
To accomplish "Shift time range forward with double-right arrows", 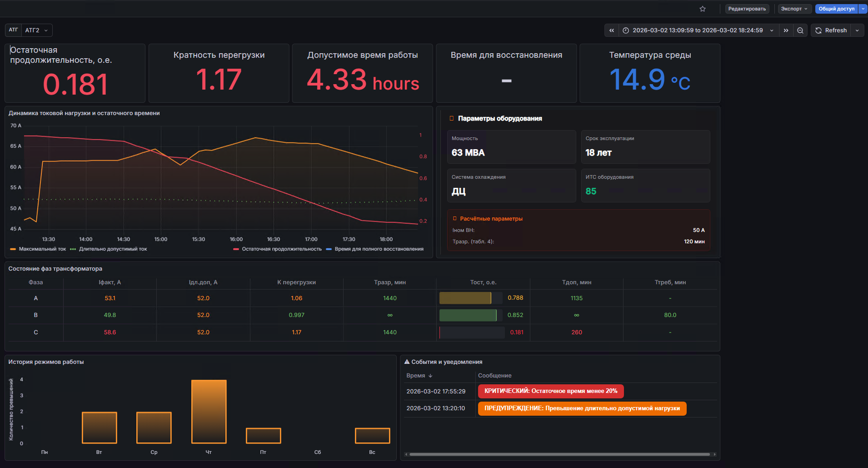I will click(x=786, y=30).
